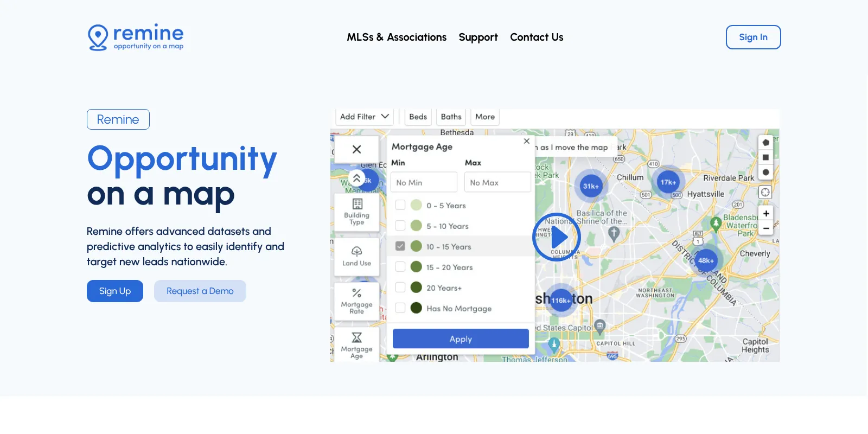
Task: Check the Has No Mortgage checkbox
Action: [400, 308]
